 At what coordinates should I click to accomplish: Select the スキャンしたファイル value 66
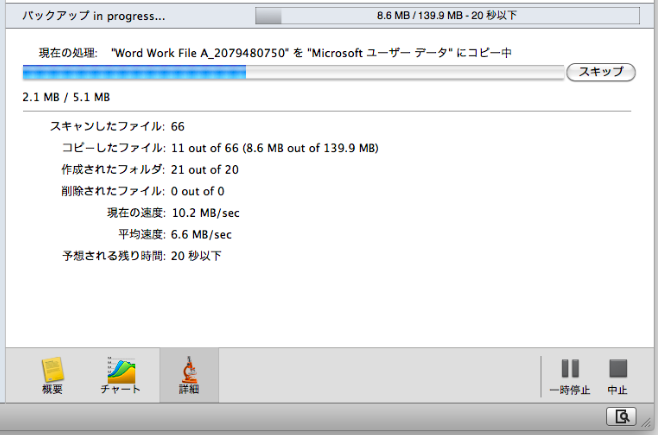pos(178,127)
